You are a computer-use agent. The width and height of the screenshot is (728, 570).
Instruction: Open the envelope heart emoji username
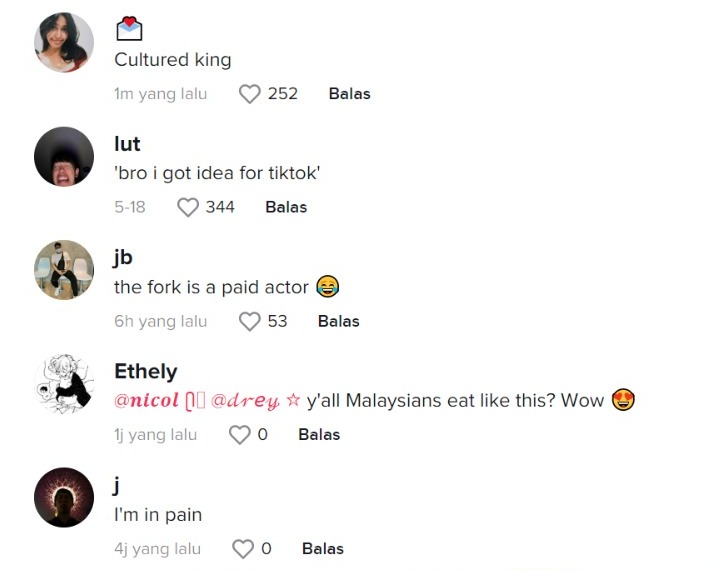[129, 29]
